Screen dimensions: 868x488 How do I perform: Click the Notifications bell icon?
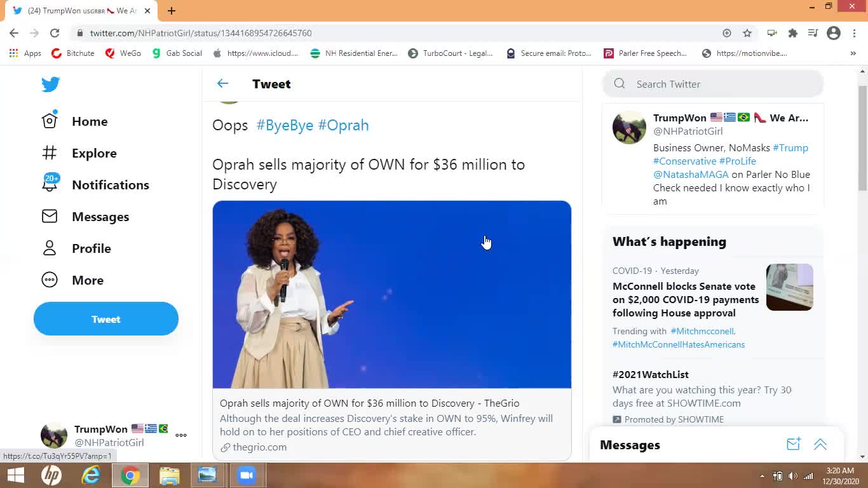(x=50, y=184)
